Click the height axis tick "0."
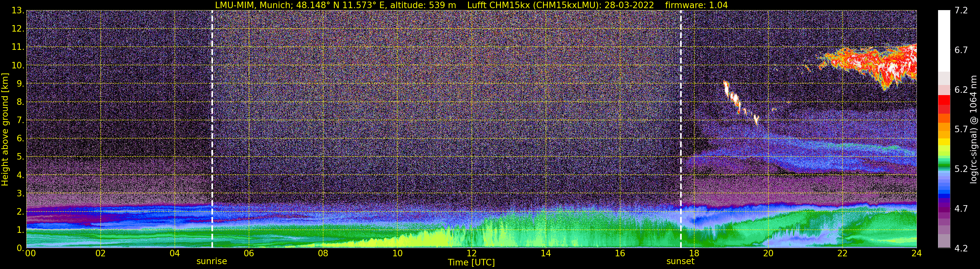 coord(20,248)
